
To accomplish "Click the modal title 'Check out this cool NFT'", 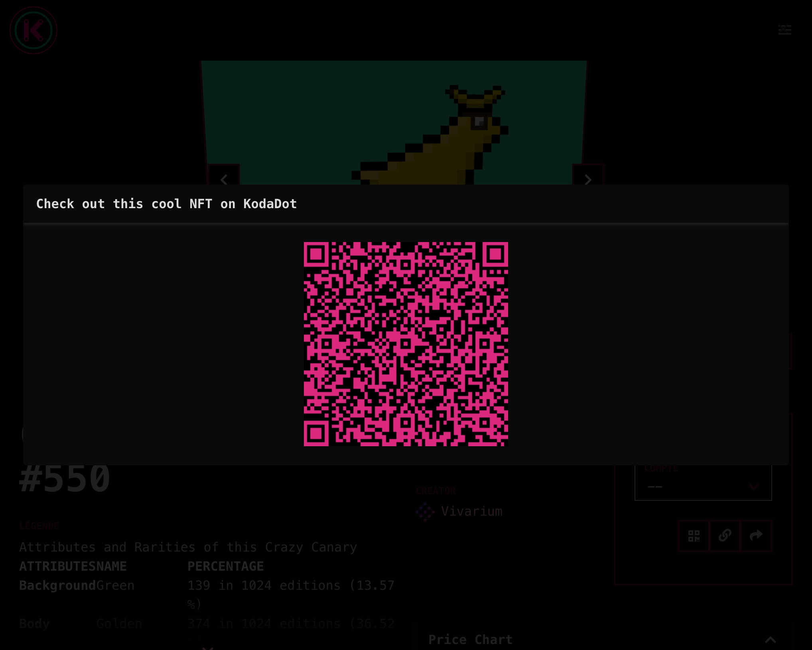I will pyautogui.click(x=166, y=204).
